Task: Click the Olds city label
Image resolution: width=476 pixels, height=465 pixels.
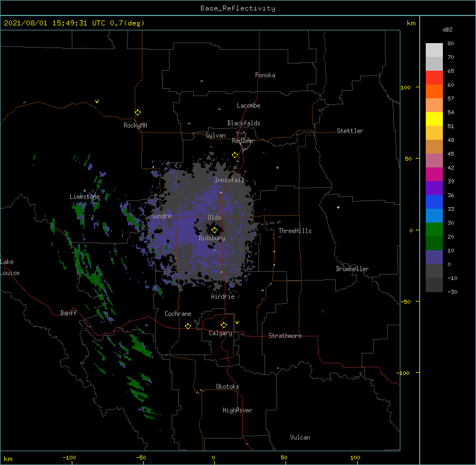Action: tap(214, 218)
